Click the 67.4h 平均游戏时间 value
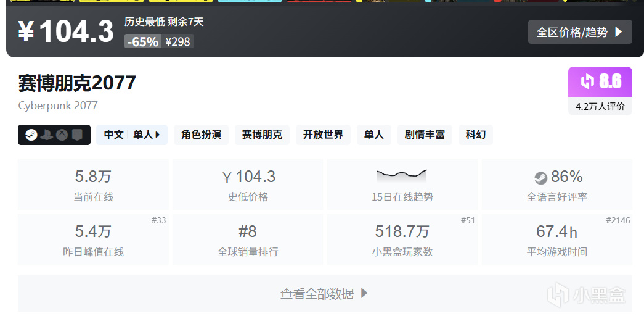644x316 pixels. click(556, 231)
